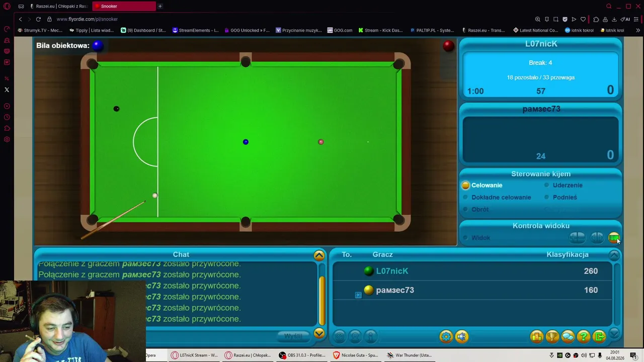644x362 pixels.
Task: Open the Windows notification center
Action: pos(633,355)
